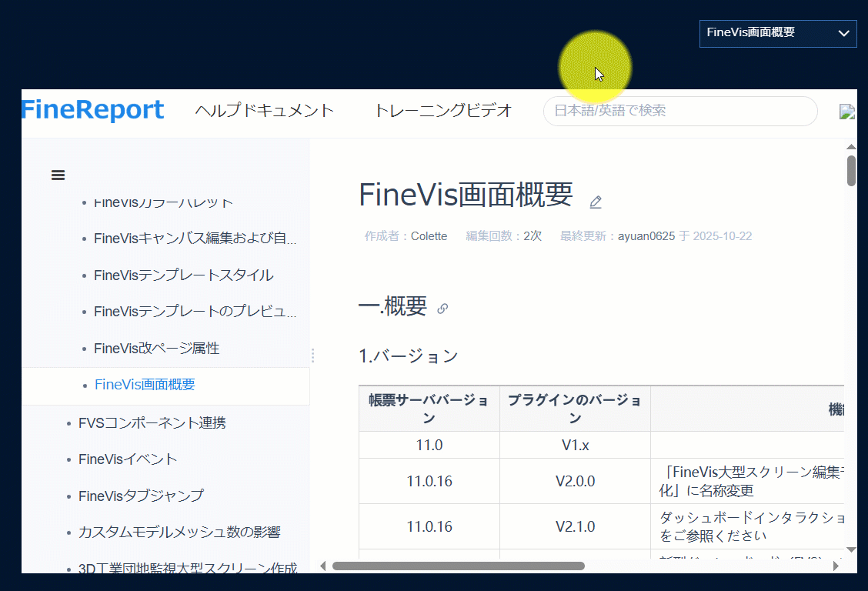Open FineVis改ページ属性 in sidebar
The image size is (868, 591).
pos(157,348)
